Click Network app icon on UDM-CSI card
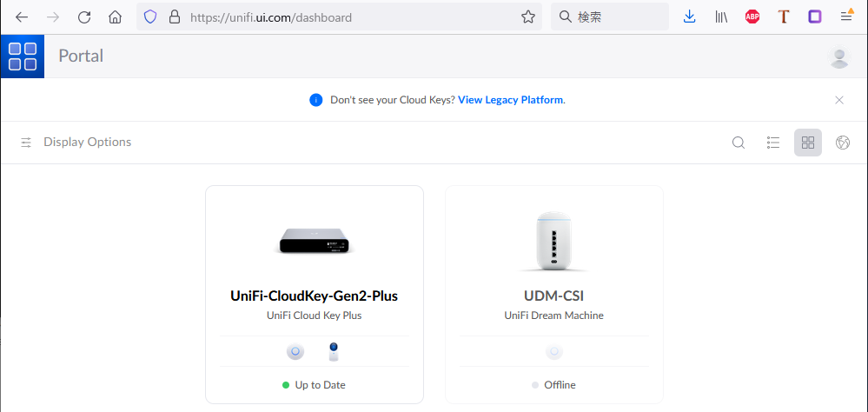The width and height of the screenshot is (868, 412). pyautogui.click(x=553, y=352)
